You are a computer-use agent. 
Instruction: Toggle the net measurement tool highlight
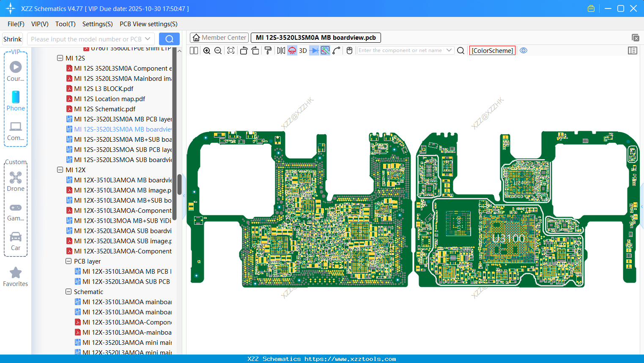click(x=324, y=50)
